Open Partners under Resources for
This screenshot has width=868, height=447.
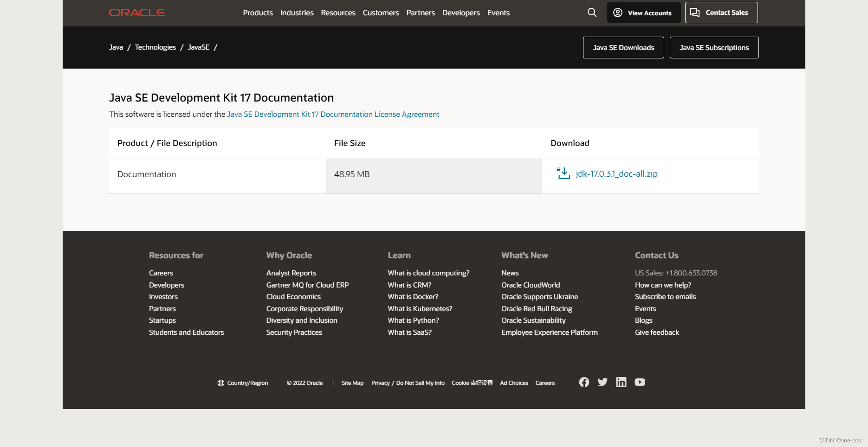(x=162, y=308)
